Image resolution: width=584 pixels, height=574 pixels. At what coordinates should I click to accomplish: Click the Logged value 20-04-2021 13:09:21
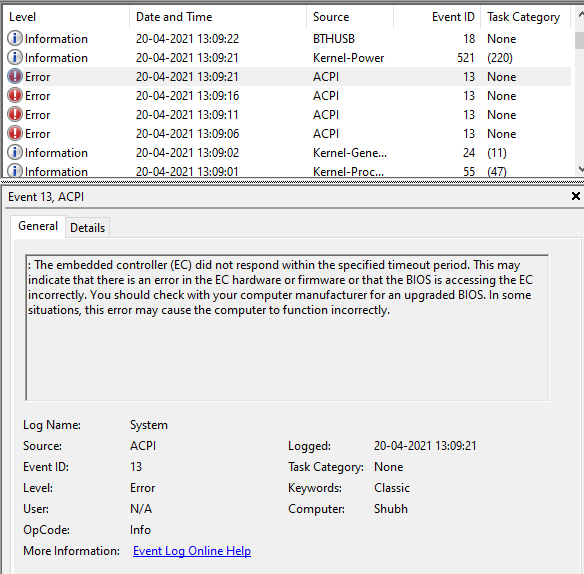click(x=425, y=446)
